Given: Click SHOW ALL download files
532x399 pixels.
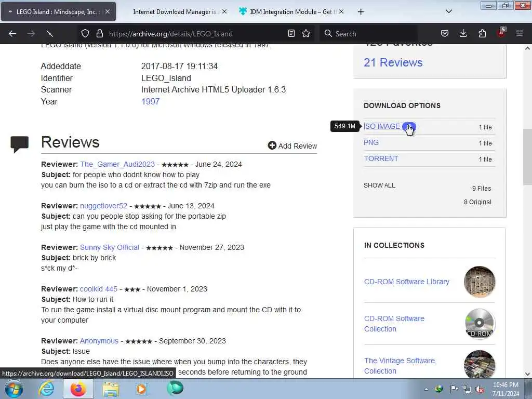Looking at the screenshot, I should tap(379, 185).
